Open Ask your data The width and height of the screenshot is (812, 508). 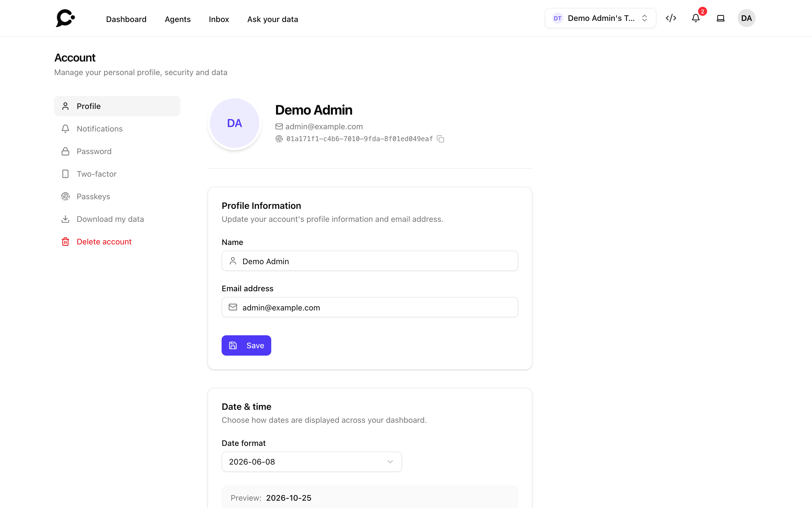pyautogui.click(x=272, y=19)
